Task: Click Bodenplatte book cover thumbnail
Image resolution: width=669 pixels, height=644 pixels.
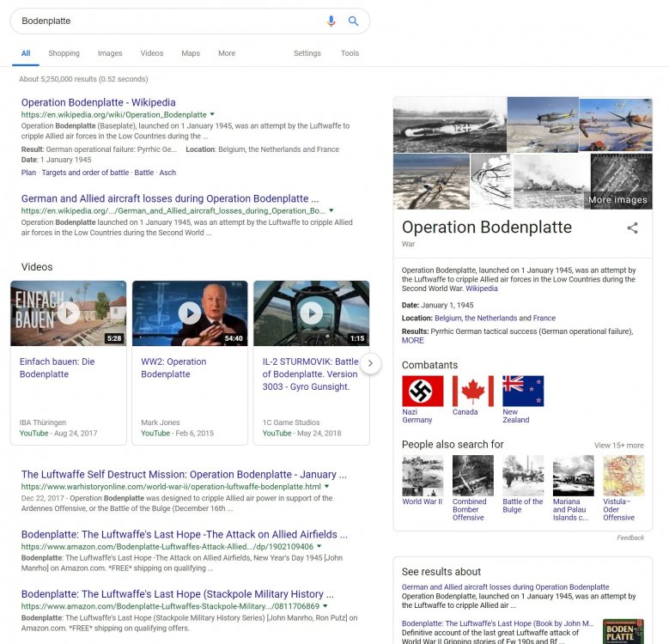Action: pyautogui.click(x=623, y=632)
